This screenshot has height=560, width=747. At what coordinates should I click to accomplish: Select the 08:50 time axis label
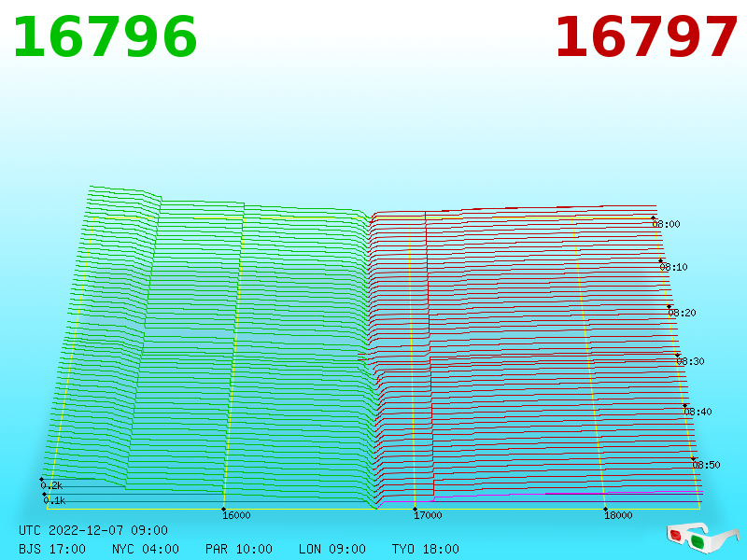706,465
